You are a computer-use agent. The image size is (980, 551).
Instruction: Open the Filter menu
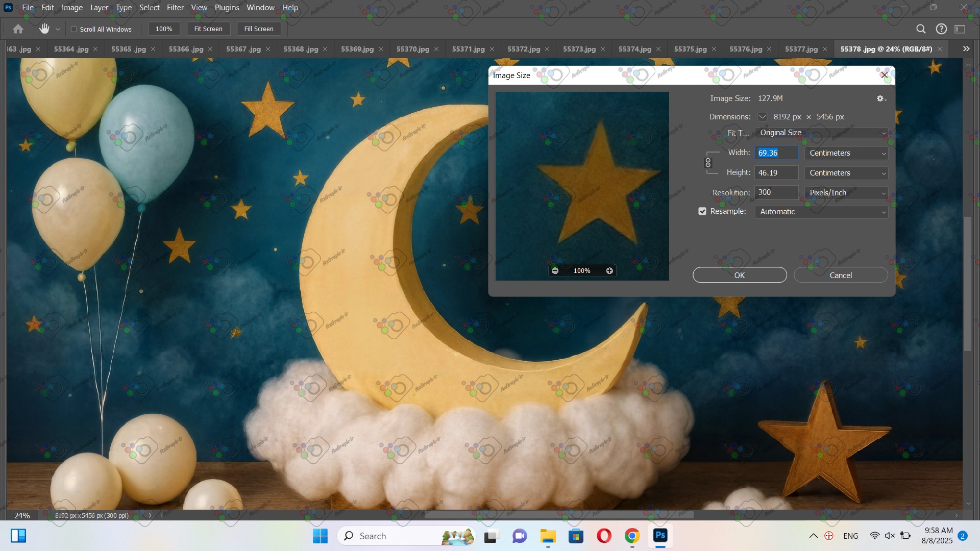[175, 8]
